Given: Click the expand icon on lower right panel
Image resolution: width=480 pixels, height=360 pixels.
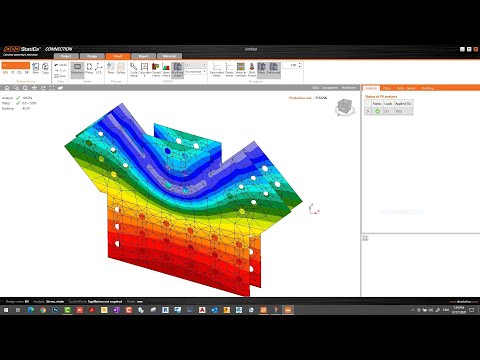Looking at the screenshot, I should 365,238.
